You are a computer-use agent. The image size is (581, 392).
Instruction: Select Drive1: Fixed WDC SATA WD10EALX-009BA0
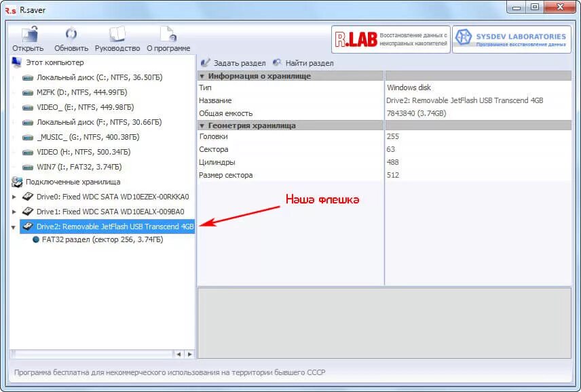[x=110, y=212]
